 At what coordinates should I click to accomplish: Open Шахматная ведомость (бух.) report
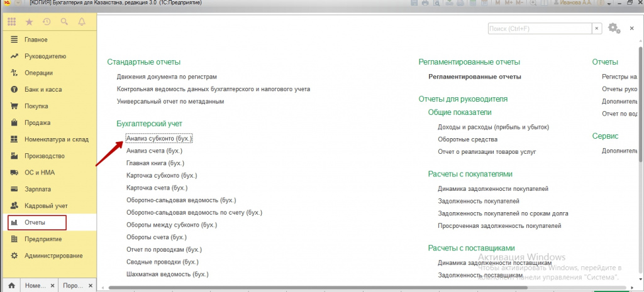point(167,274)
